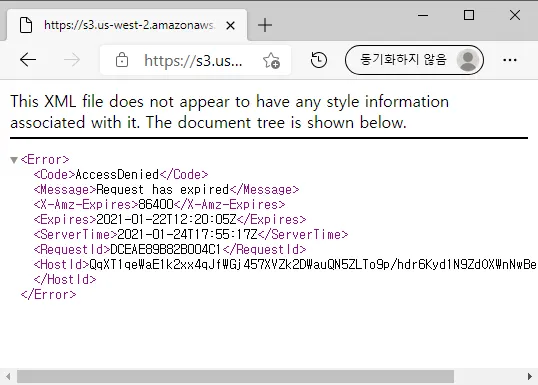Click ServerTime value 2021-01-24T17:55:17Z

coord(187,235)
